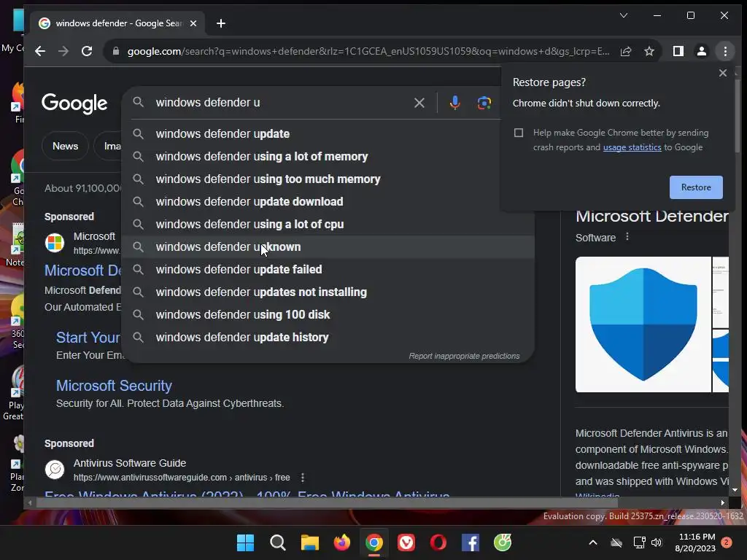747x560 pixels.
Task: Choose suggestion using a lot of cpu
Action: pyautogui.click(x=328, y=225)
